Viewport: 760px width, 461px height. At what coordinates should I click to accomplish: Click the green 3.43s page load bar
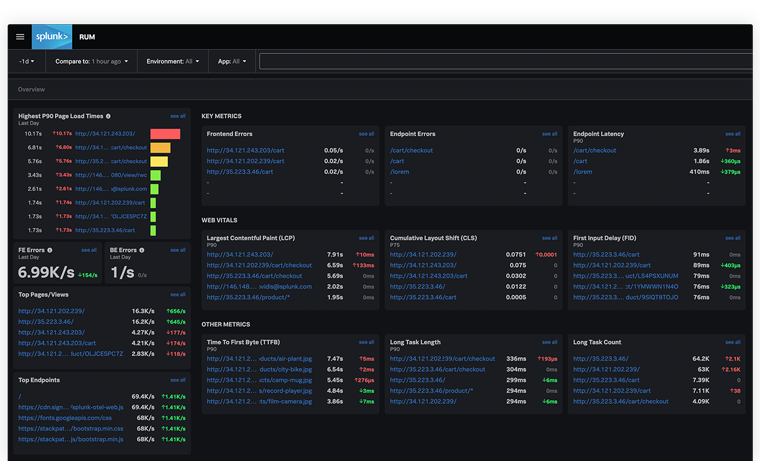156,175
